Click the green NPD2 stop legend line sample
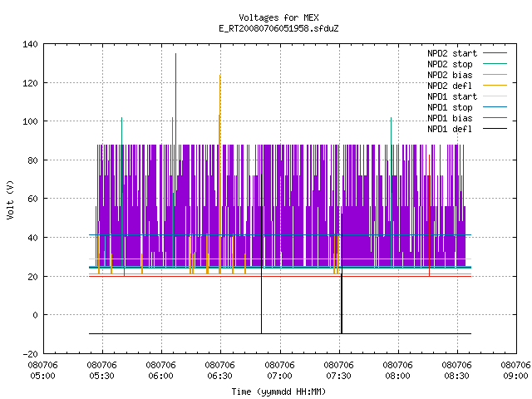 (495, 64)
